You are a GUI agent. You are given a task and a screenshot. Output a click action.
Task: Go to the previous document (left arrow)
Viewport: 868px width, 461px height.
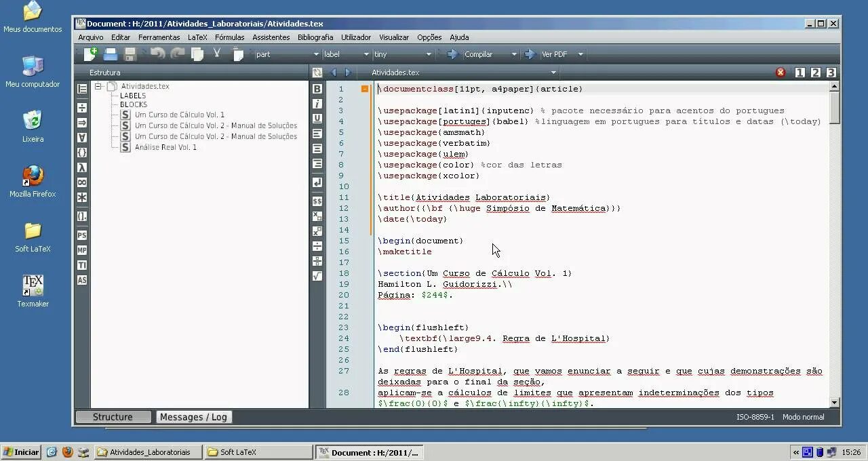point(333,73)
